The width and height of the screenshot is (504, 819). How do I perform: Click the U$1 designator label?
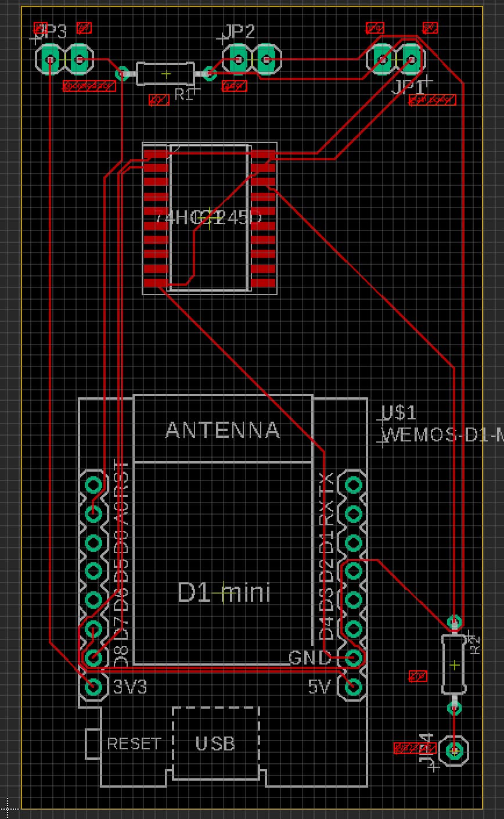tap(399, 414)
